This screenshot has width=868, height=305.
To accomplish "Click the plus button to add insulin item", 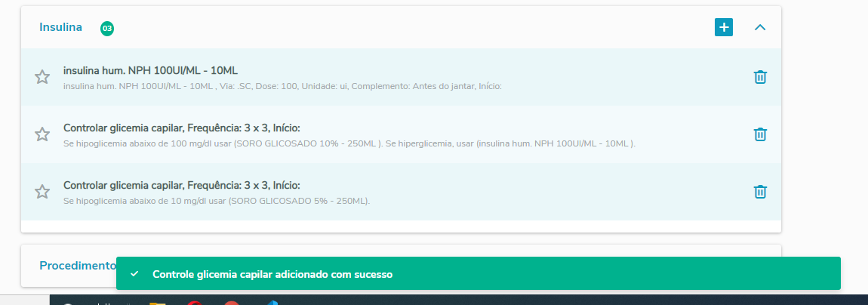I will 724,27.
